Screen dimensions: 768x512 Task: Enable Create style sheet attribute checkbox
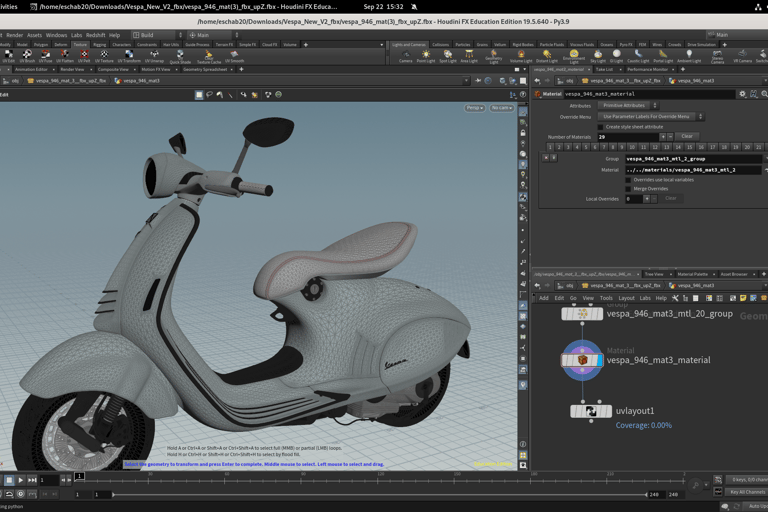coord(600,127)
